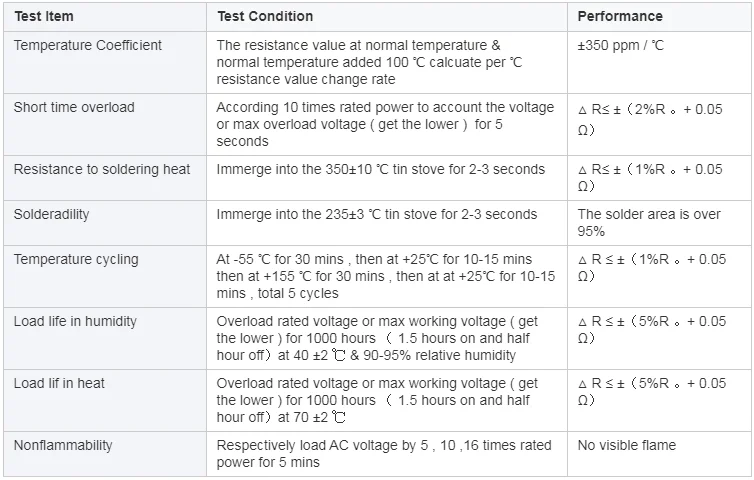
Task: Click the "Respectively load AC voltage" condition cell
Action: click(x=384, y=453)
